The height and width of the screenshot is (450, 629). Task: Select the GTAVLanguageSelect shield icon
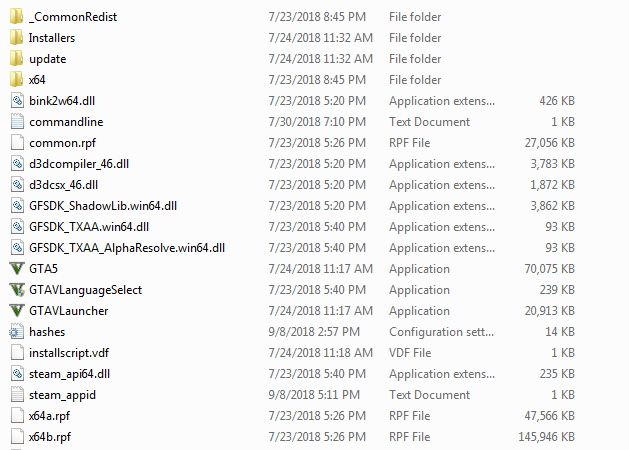point(17,290)
